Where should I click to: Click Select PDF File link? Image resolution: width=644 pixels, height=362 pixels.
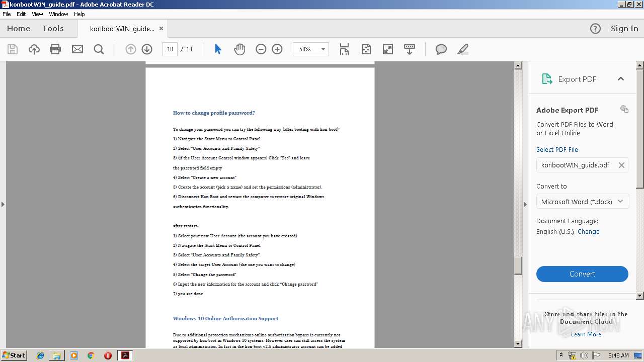[557, 149]
